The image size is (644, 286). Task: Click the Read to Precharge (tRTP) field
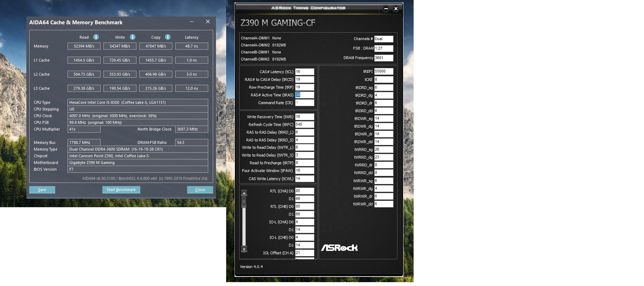click(x=305, y=163)
